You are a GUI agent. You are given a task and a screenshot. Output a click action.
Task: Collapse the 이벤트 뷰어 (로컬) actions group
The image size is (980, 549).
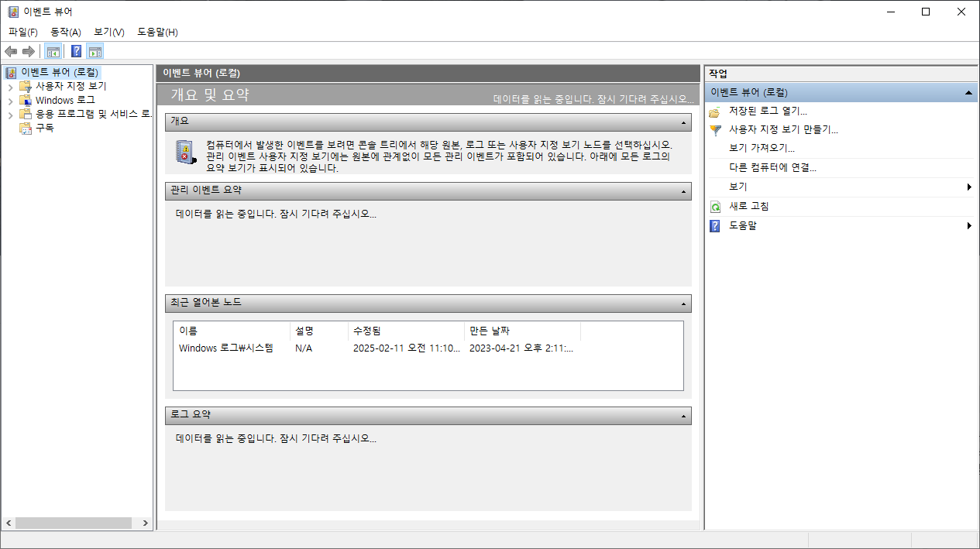pyautogui.click(x=968, y=91)
